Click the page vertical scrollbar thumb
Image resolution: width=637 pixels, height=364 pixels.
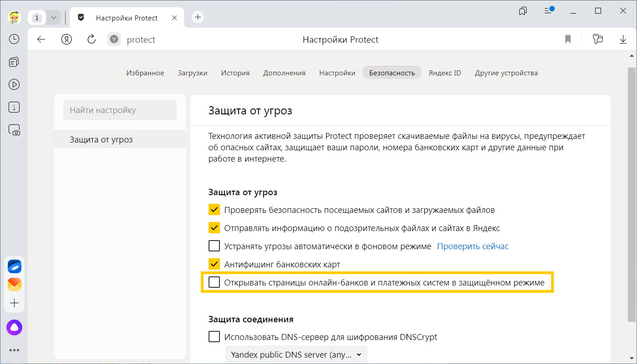pyautogui.click(x=632, y=195)
